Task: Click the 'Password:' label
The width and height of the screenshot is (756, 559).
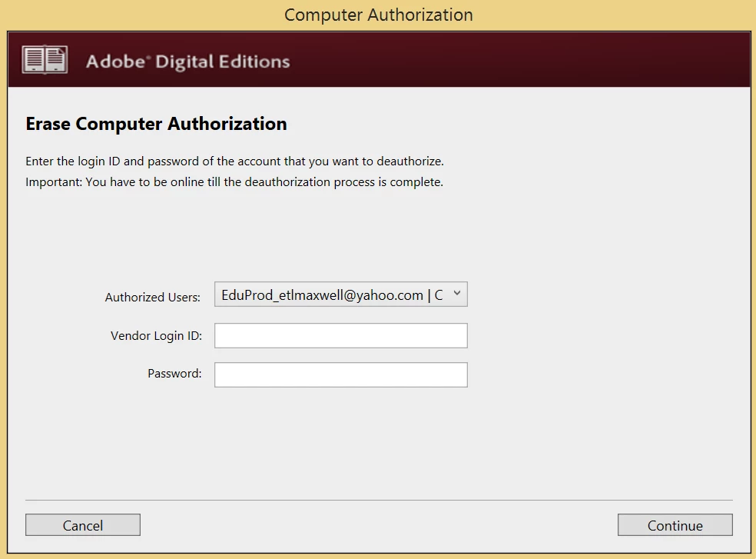Action: (x=174, y=374)
